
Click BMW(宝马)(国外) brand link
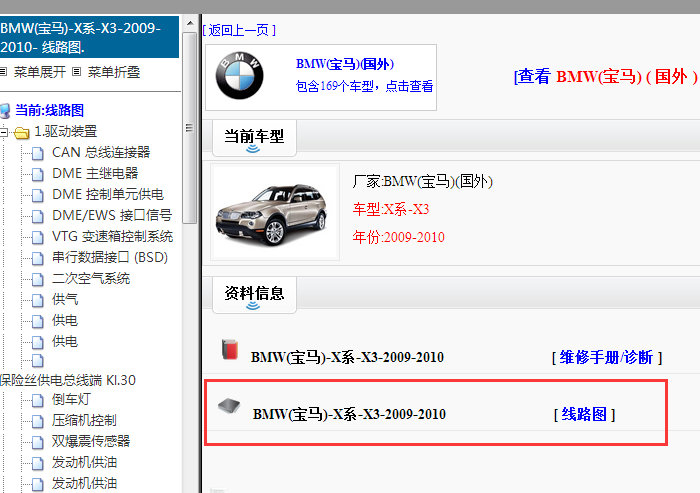[x=345, y=64]
